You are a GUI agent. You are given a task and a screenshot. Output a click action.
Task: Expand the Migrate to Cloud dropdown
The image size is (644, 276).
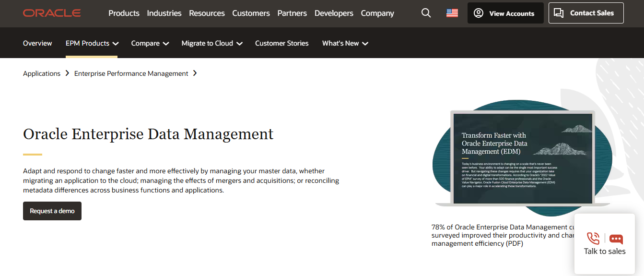pos(212,43)
